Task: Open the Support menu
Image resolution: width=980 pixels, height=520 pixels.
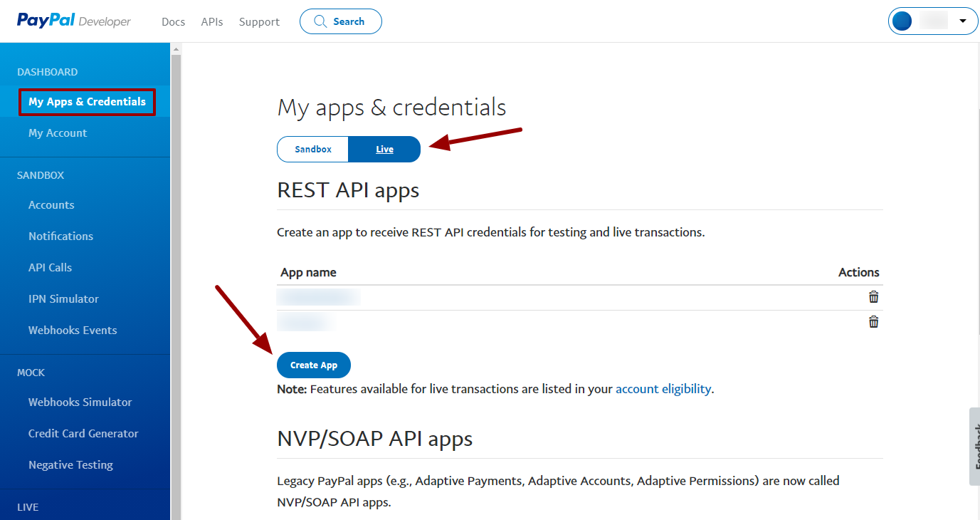Action: [x=259, y=22]
